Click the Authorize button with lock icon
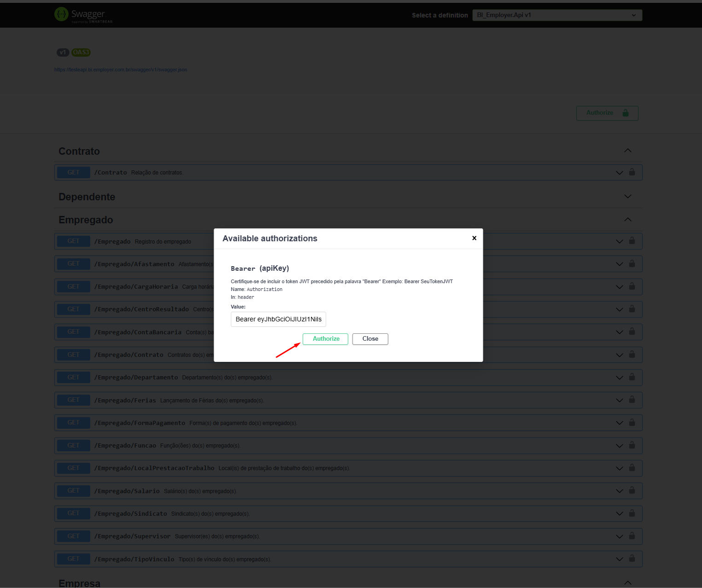Viewport: 702px width, 588px height. point(607,113)
